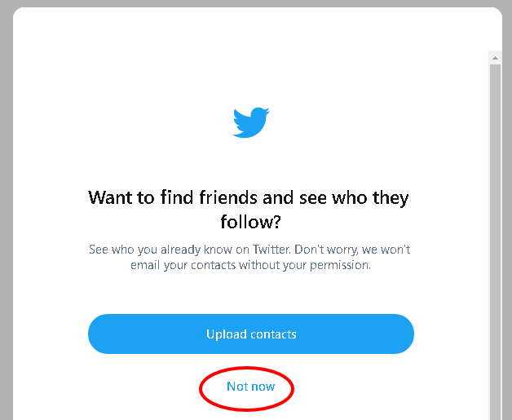Click the 'Want to find friends' heading

point(248,210)
